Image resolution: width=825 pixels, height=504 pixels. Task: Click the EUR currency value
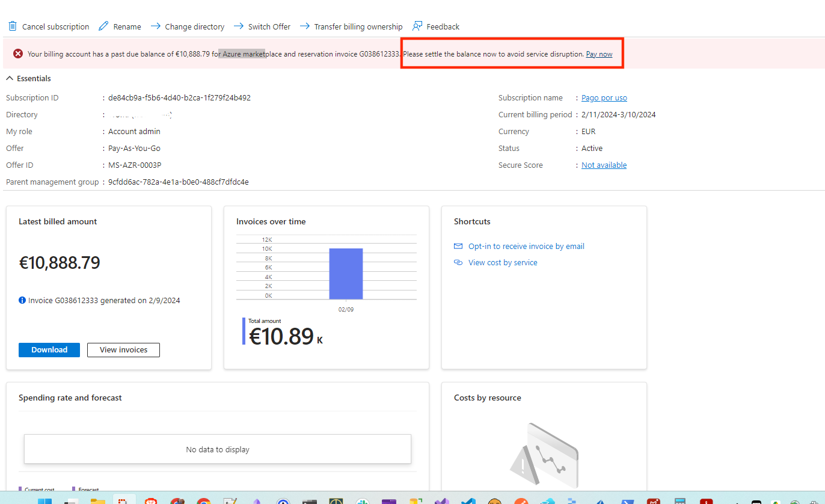point(589,131)
